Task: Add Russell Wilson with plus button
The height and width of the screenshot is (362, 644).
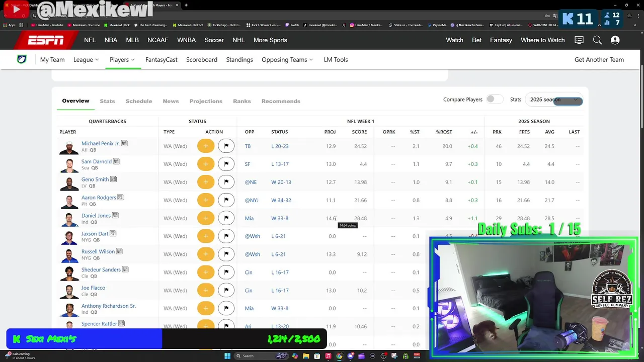Action: point(206,254)
